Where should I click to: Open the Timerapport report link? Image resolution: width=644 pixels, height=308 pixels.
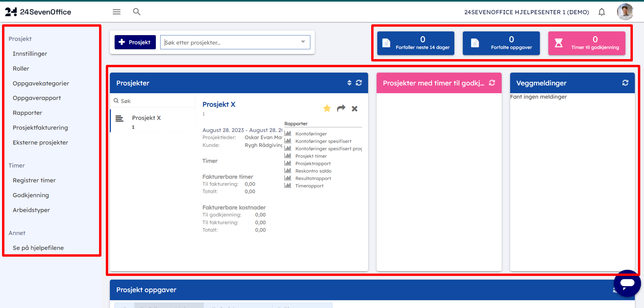(309, 186)
